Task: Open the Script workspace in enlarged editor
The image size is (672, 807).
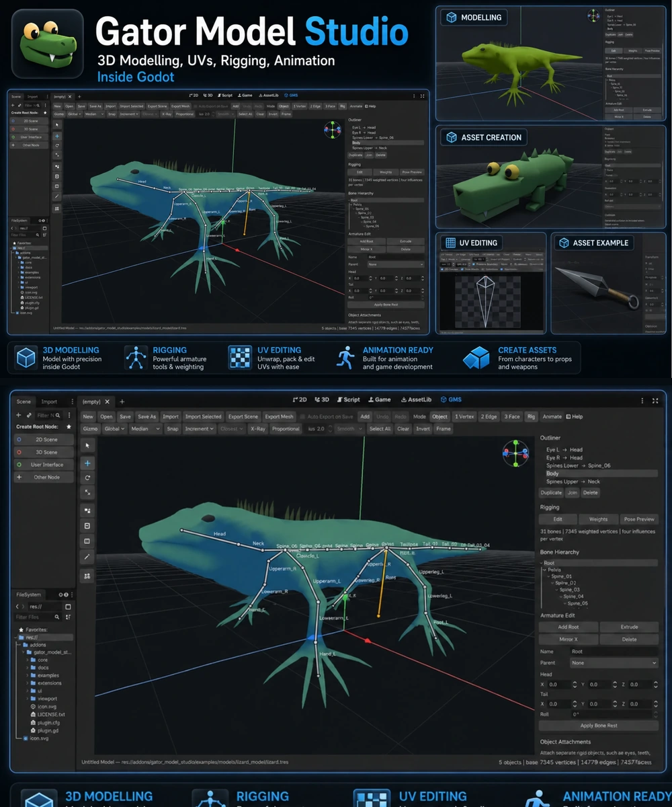Action: [348, 399]
